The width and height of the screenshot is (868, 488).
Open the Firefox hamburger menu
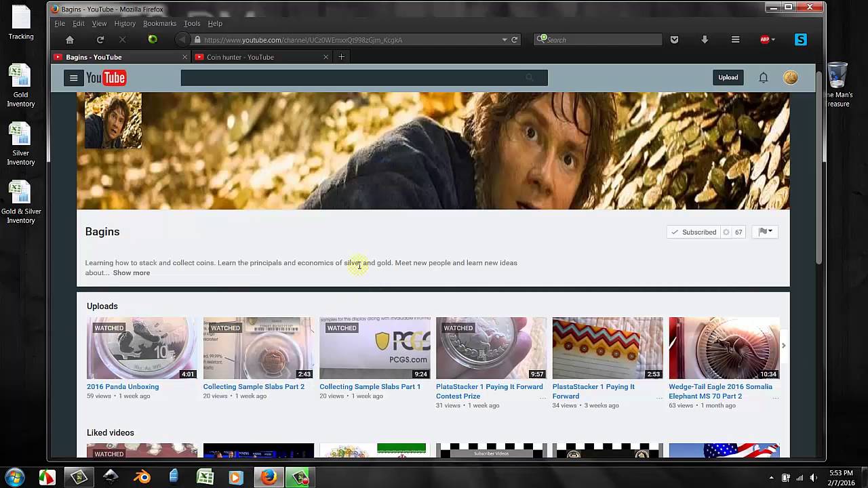[735, 40]
